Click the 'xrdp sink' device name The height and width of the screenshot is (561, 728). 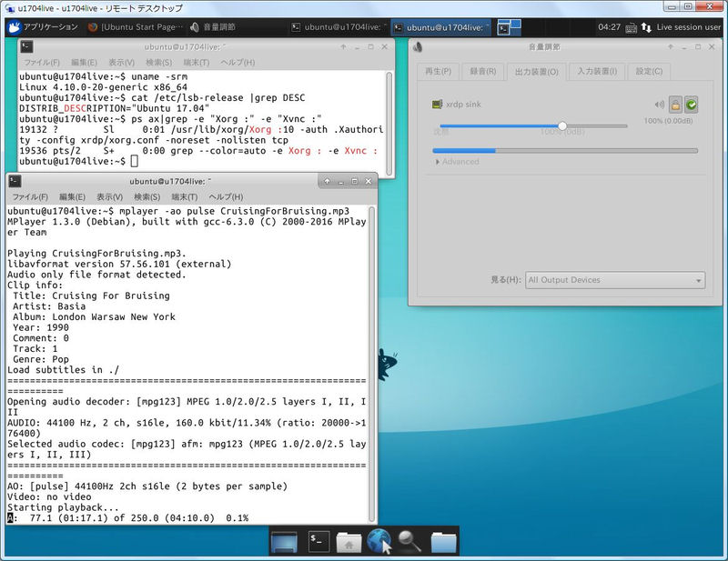coord(463,105)
